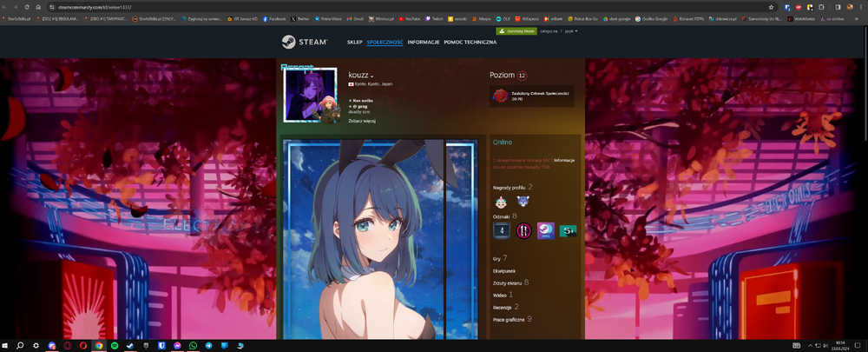Click the level 12 circle badge
The height and width of the screenshot is (352, 868).
coord(522,76)
